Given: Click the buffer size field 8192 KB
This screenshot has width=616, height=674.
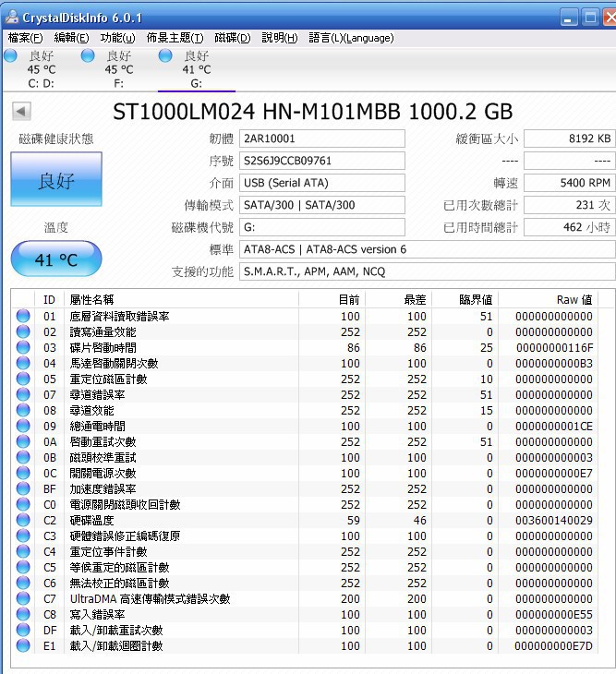Looking at the screenshot, I should click(570, 138).
